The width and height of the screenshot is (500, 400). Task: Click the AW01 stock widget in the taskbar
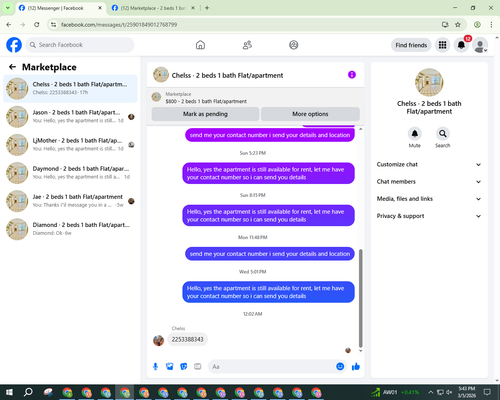click(x=396, y=392)
